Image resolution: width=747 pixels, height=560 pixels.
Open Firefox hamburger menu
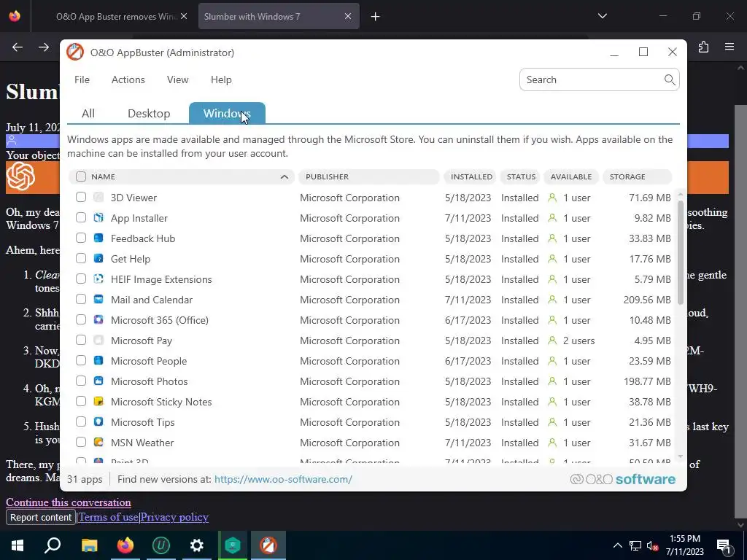729,47
